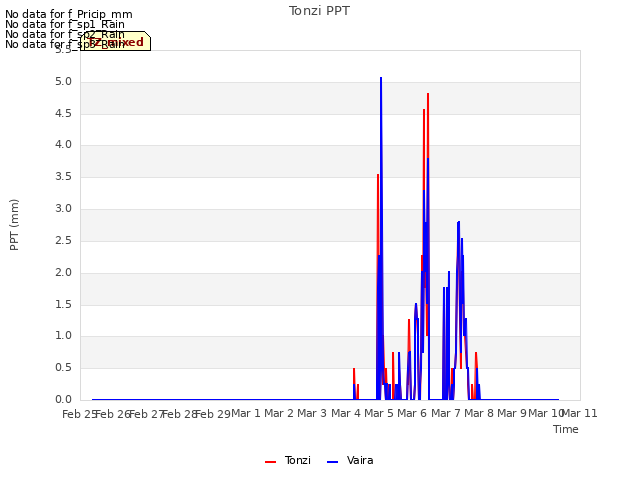Toggle the Tonzi series in the legend
640x480 pixels.
pos(288,460)
